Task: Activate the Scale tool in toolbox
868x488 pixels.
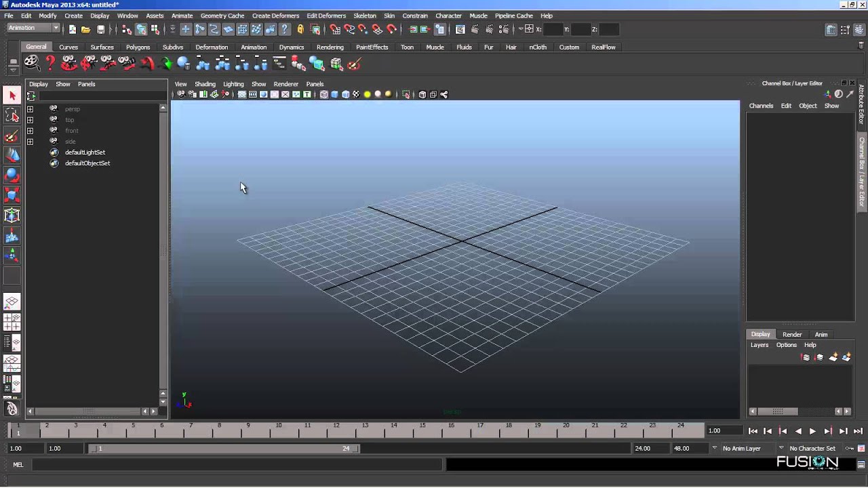Action: pyautogui.click(x=12, y=196)
